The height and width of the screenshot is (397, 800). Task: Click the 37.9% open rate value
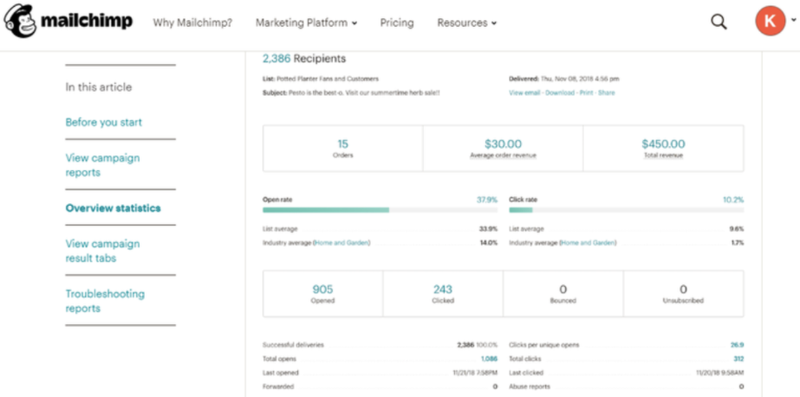click(x=487, y=200)
